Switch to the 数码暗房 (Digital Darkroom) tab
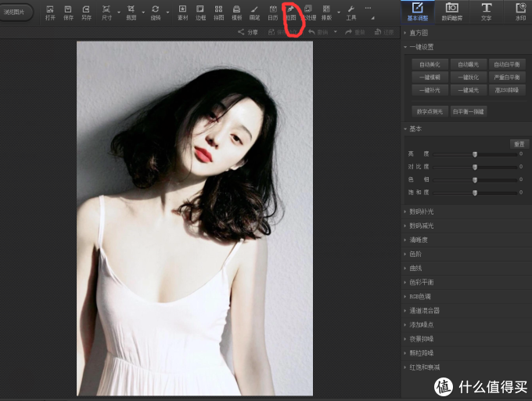Screen dimensions: 532x401 [x=451, y=11]
